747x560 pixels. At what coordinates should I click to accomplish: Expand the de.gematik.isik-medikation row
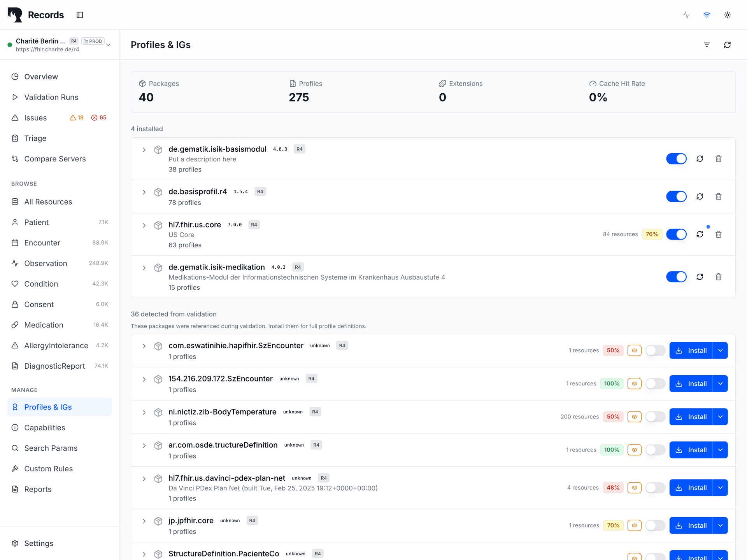(x=144, y=268)
